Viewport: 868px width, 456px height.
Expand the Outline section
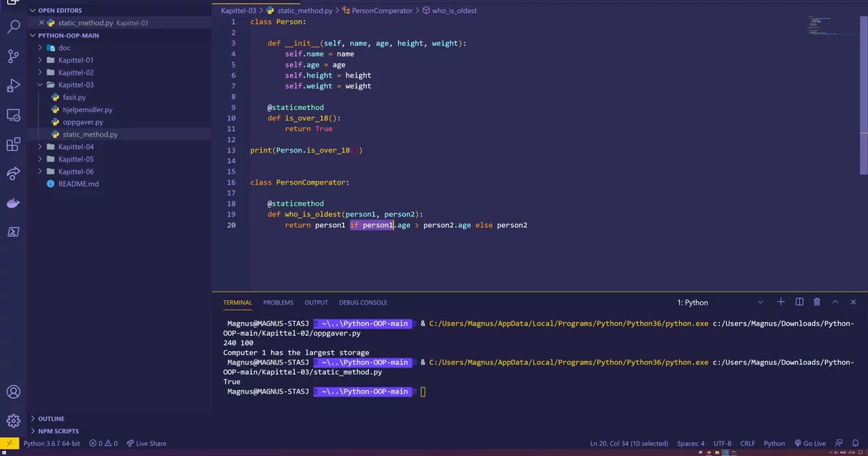[119, 418]
